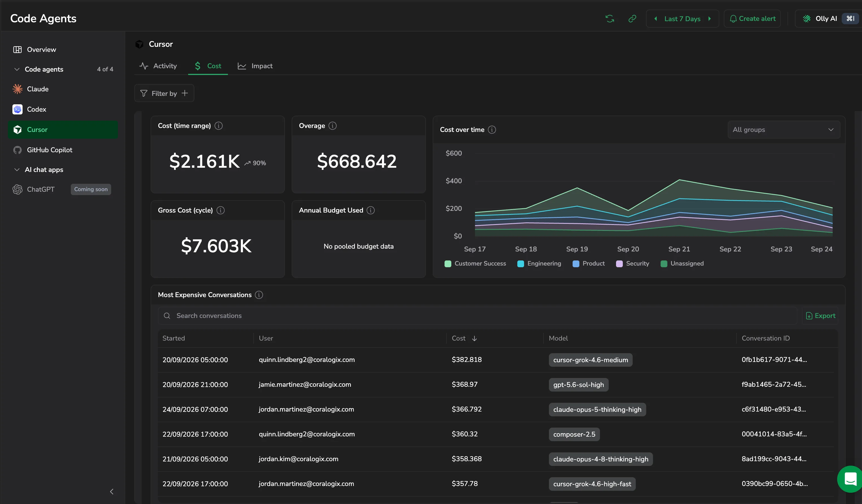This screenshot has height=504, width=862.
Task: Click the cursor-grok-4.6-medium model tag
Action: click(x=590, y=360)
